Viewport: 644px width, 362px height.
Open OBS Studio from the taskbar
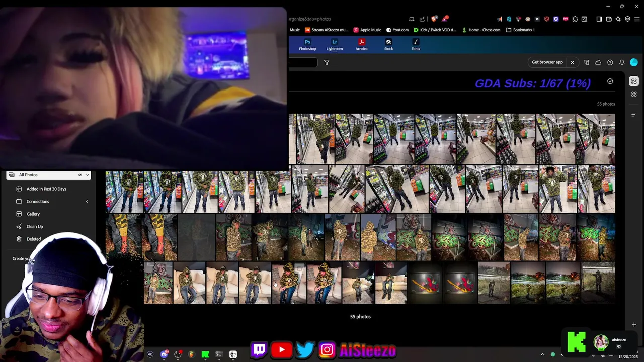point(178,354)
